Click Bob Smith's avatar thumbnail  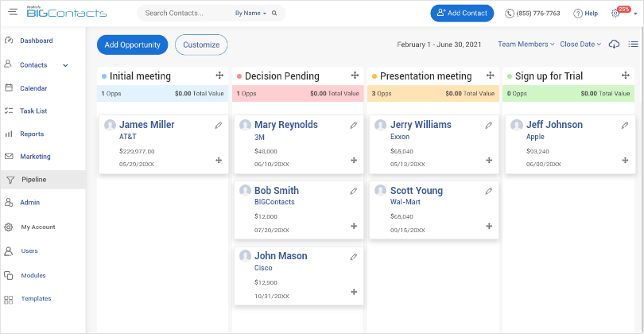[245, 190]
